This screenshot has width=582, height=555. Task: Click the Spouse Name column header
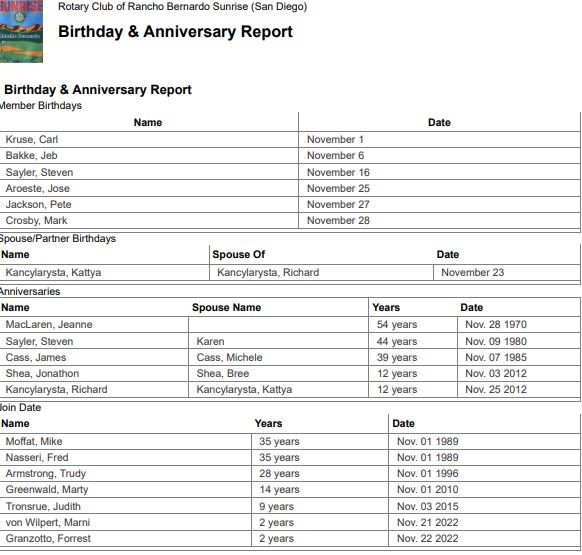pyautogui.click(x=226, y=307)
